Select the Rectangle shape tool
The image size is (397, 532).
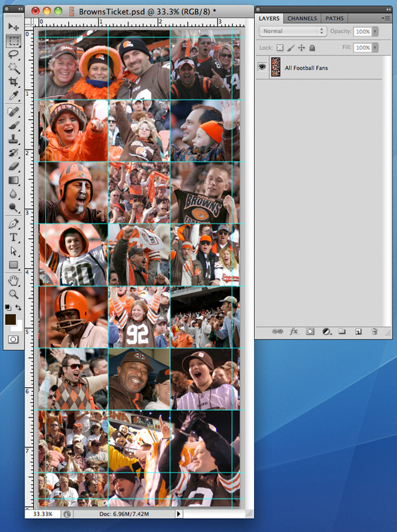coord(14,265)
